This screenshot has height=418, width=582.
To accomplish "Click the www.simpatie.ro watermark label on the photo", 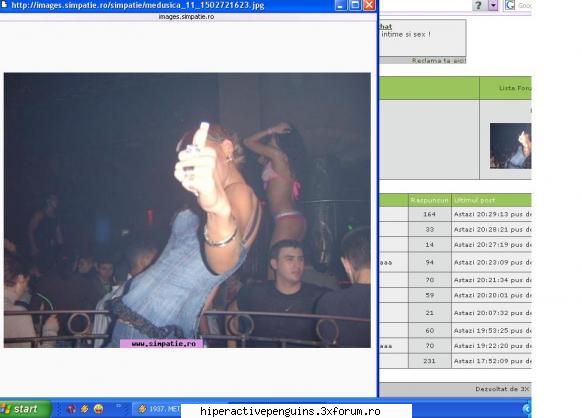I will pyautogui.click(x=162, y=344).
